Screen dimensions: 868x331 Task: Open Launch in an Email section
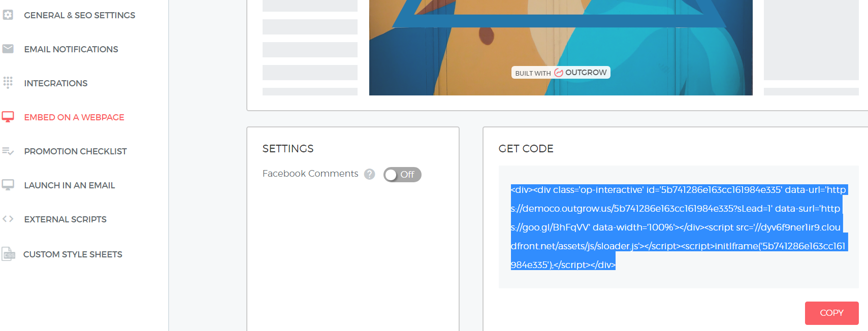point(70,185)
